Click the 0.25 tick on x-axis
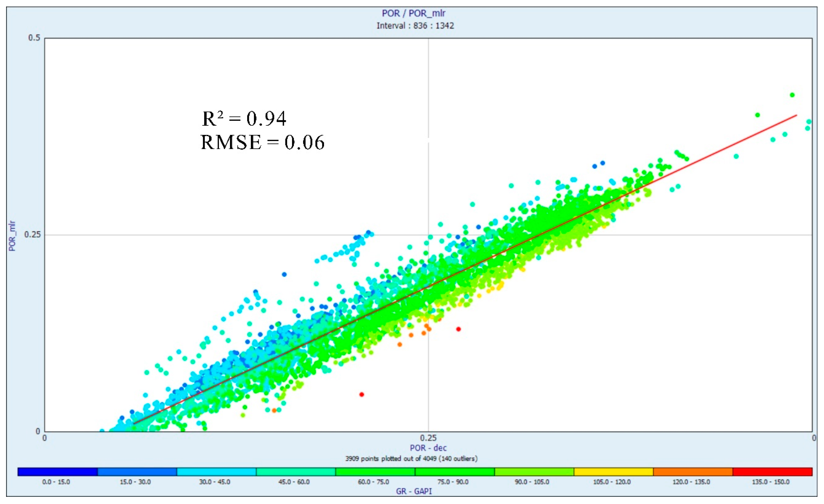Viewport: 824px width, 504px height. (x=428, y=438)
